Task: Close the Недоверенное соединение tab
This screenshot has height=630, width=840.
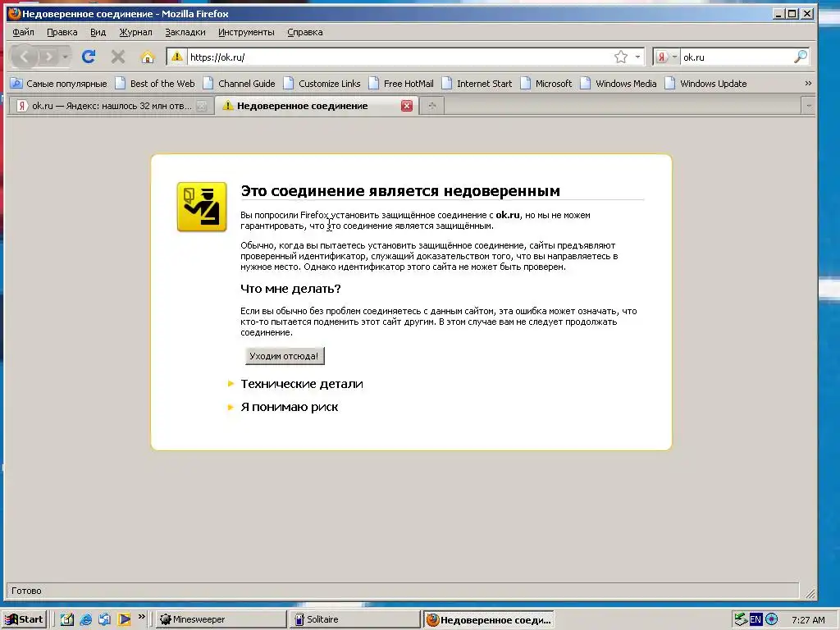Action: coord(407,106)
